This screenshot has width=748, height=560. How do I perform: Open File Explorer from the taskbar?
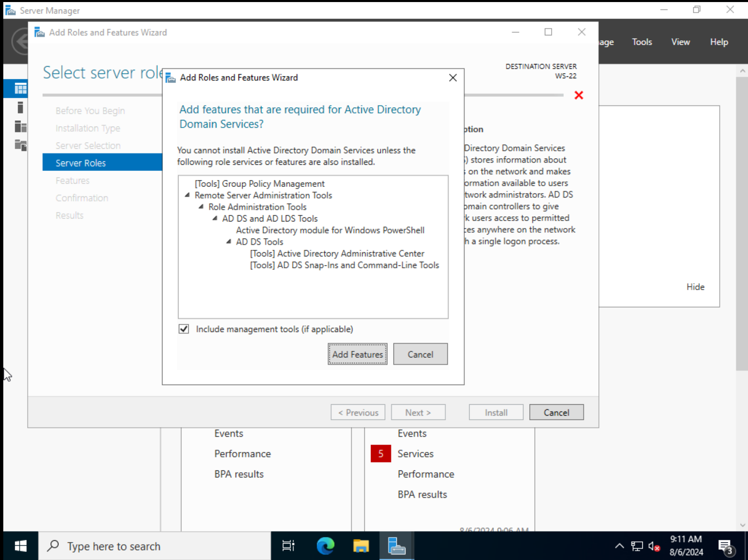point(361,546)
